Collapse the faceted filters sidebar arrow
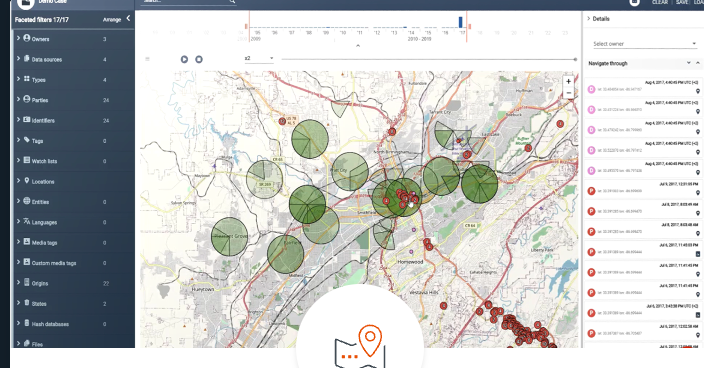This screenshot has height=368, width=704. tap(128, 18)
